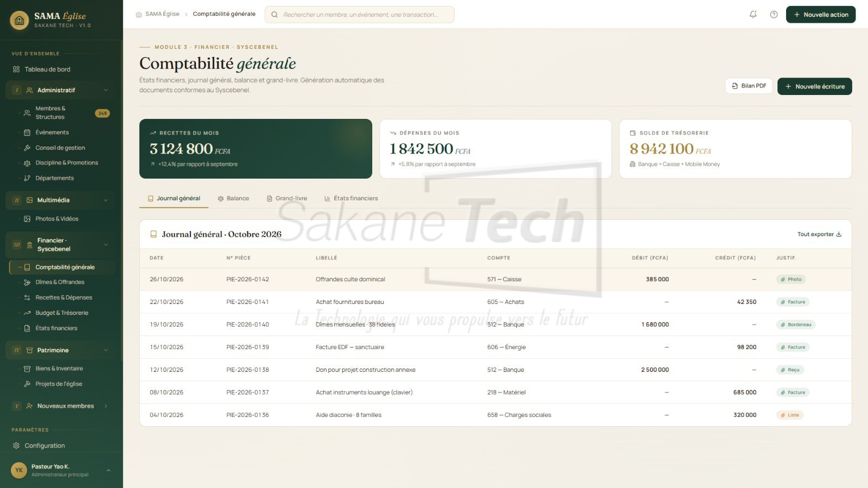Click the Recettes & Dépenses arrows icon

(x=27, y=297)
